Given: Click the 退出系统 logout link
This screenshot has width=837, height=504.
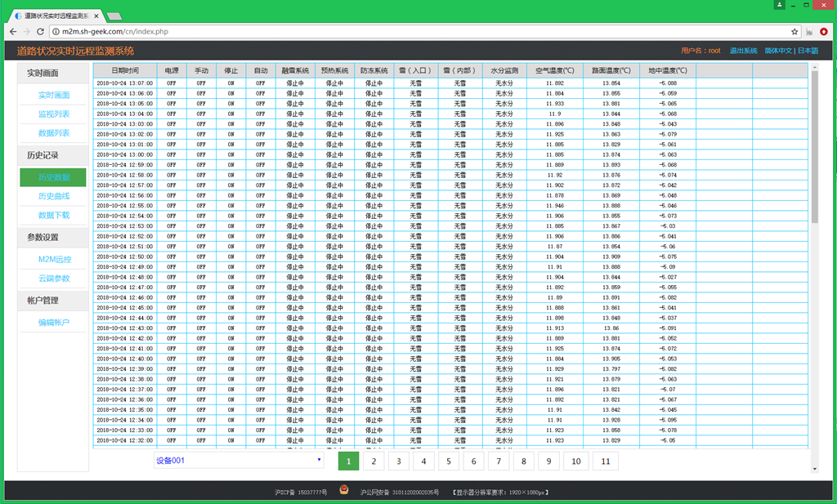Looking at the screenshot, I should tap(743, 51).
